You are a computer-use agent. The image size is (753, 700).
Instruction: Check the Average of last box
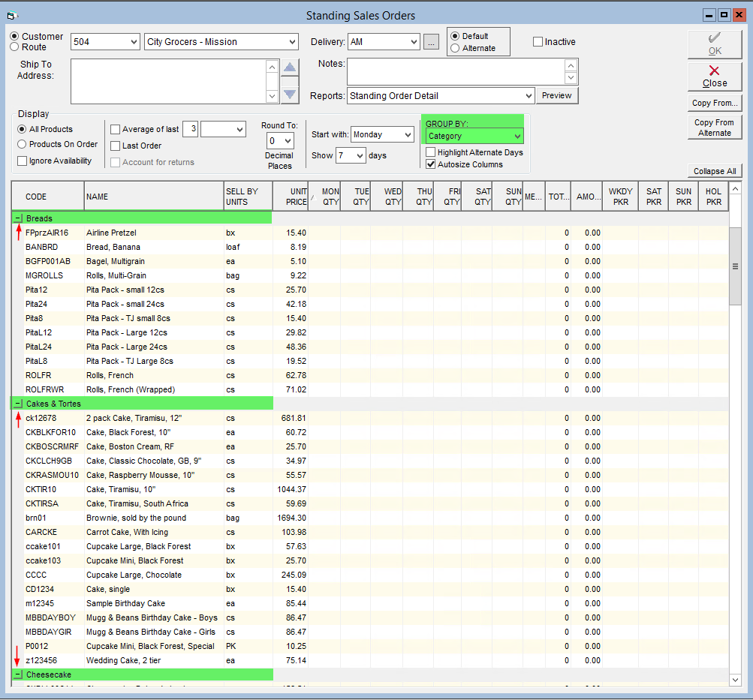coord(116,130)
